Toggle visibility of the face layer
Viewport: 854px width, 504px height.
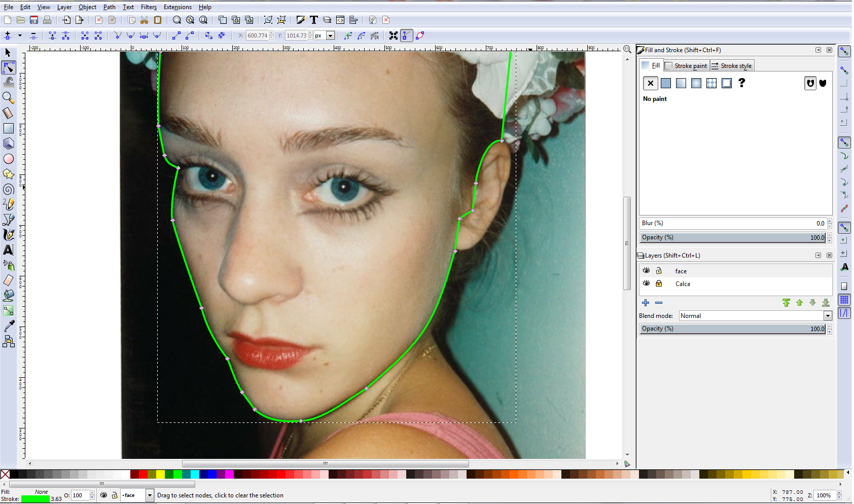pyautogui.click(x=646, y=271)
